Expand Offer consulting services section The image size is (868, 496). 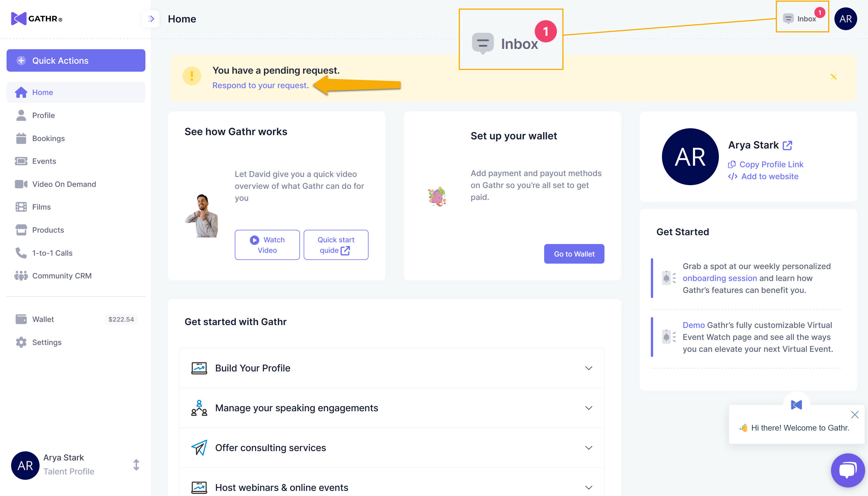click(x=589, y=448)
